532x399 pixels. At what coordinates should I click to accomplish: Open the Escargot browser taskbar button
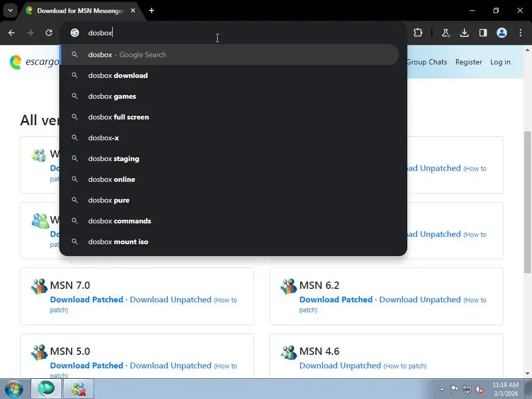[x=46, y=389]
